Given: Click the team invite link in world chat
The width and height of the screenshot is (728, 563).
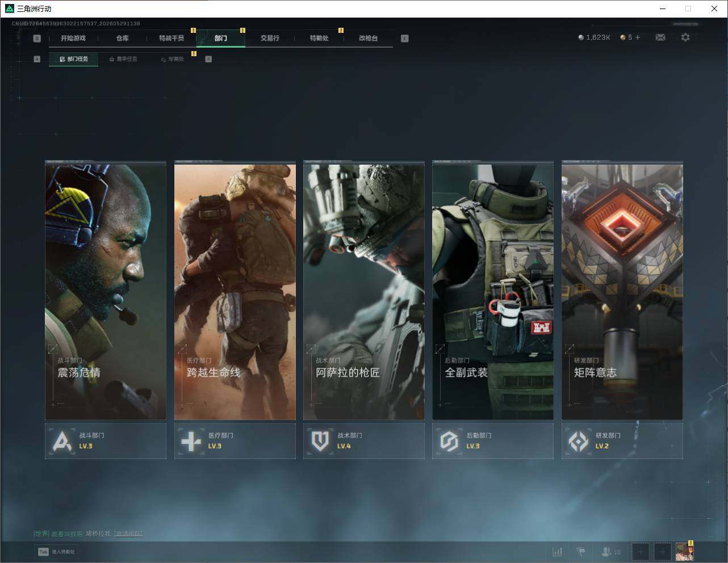Looking at the screenshot, I should pyautogui.click(x=128, y=533).
